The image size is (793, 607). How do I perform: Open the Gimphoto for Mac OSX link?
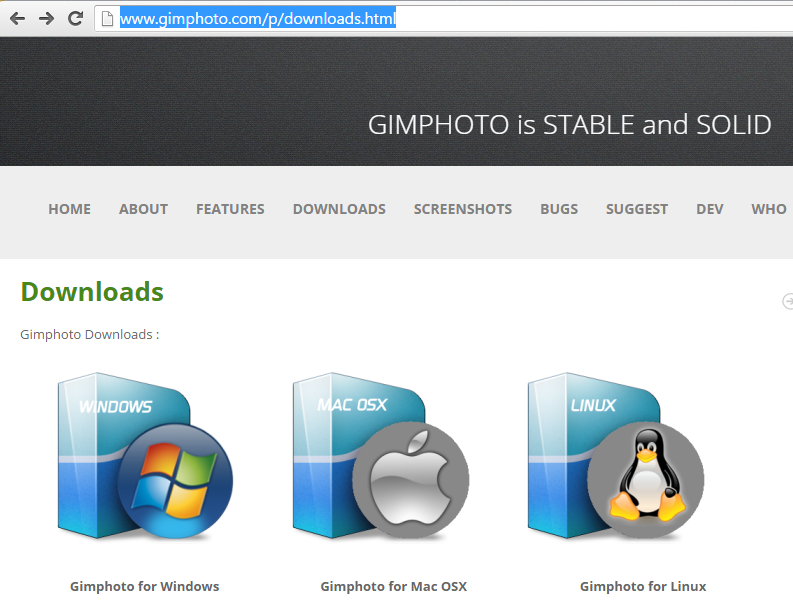(393, 586)
